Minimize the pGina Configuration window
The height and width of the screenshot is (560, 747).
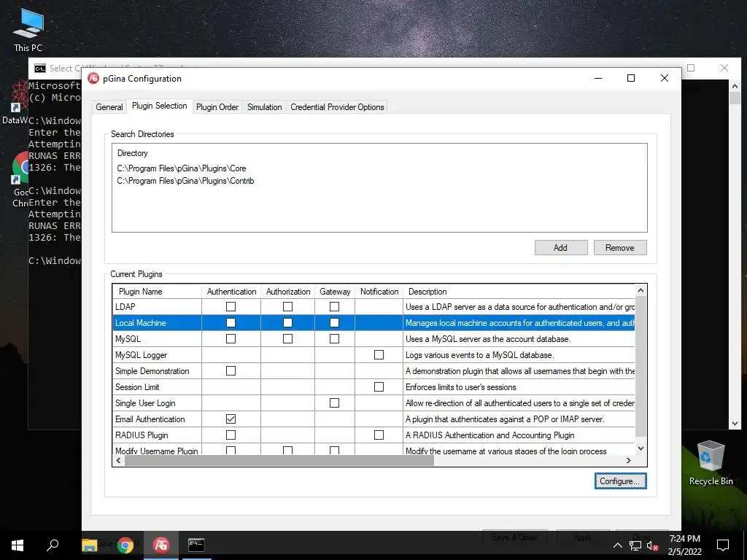pos(598,78)
